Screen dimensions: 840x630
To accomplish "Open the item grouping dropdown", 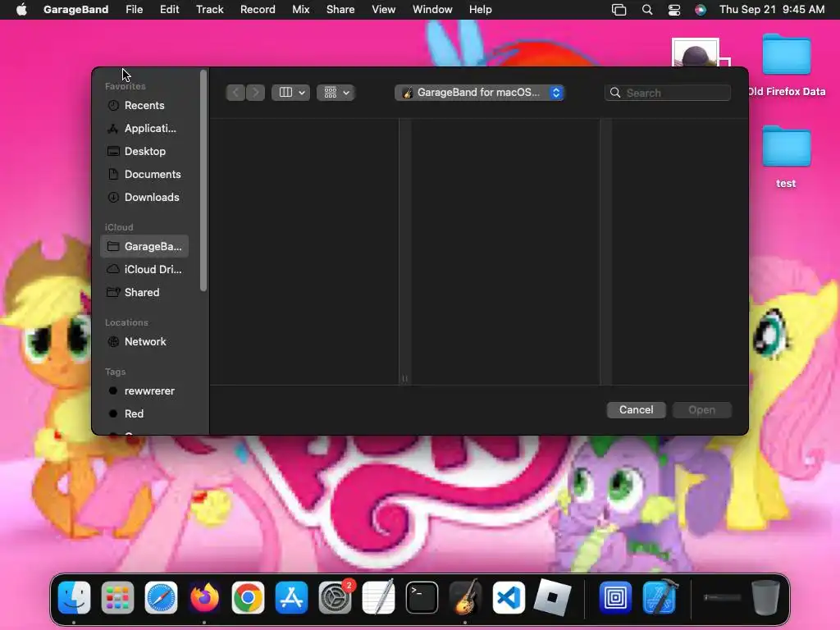I will tap(336, 93).
